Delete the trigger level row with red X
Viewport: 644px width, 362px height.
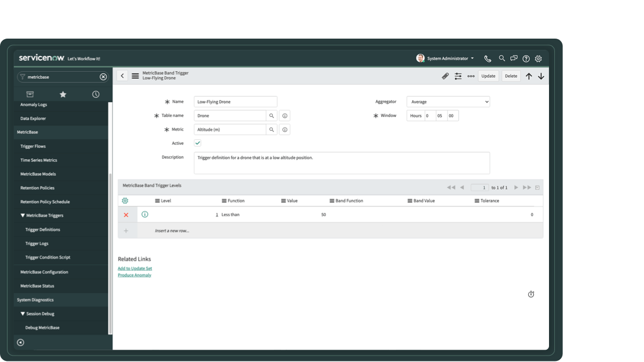coord(126,215)
